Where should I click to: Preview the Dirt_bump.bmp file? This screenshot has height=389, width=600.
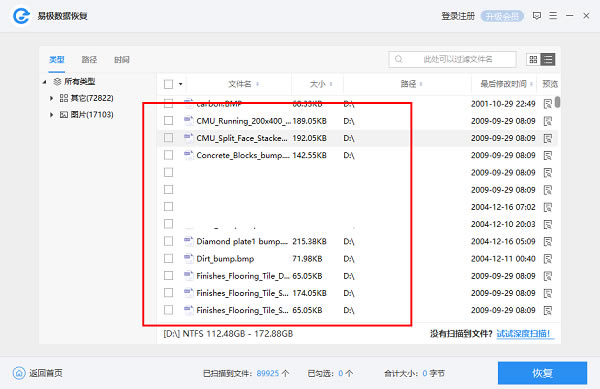pyautogui.click(x=548, y=259)
